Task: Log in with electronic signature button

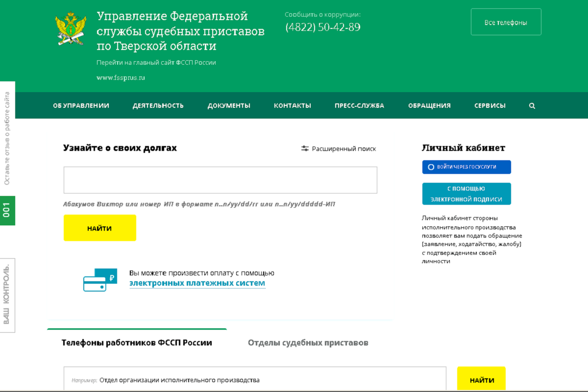Action: point(466,194)
